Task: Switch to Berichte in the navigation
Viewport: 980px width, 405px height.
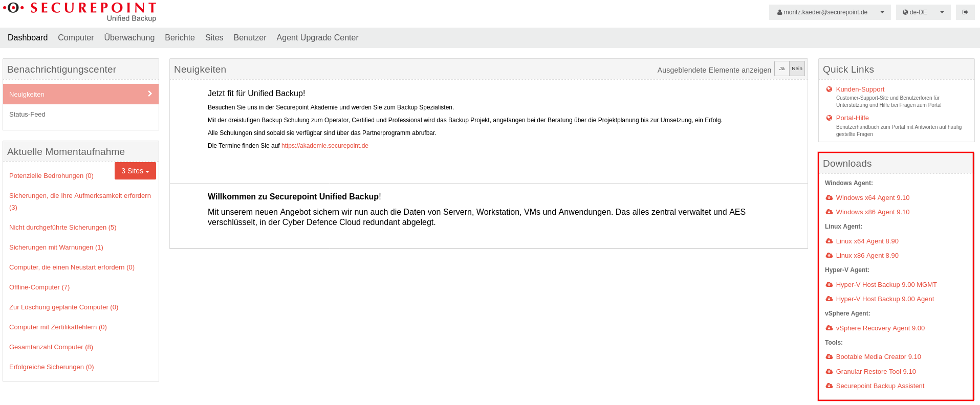Action: pyautogui.click(x=180, y=37)
